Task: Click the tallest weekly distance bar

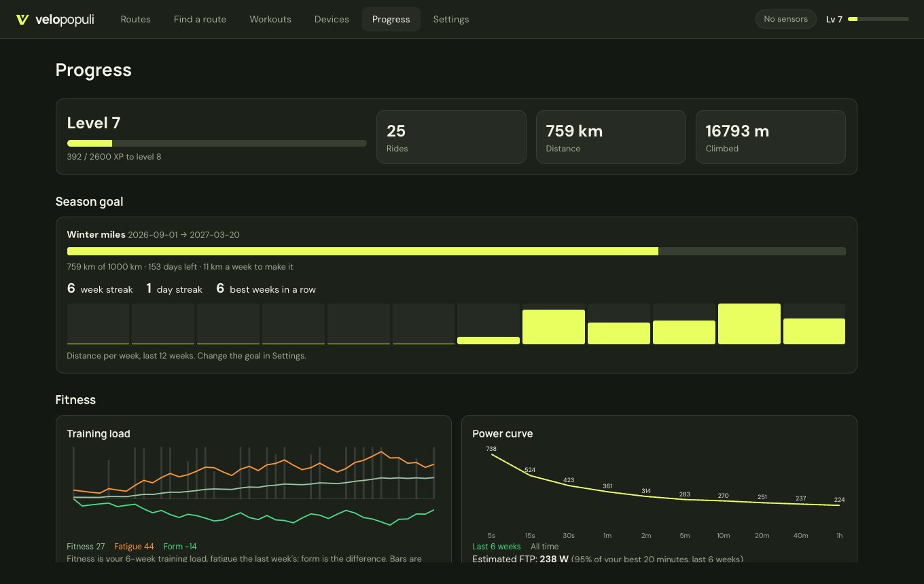Action: [749, 324]
